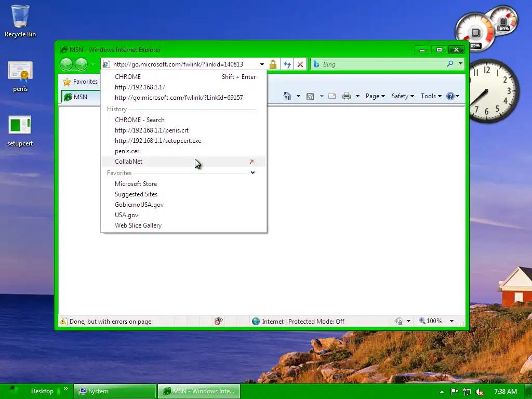Click the security lock icon
This screenshot has width=532, height=399.
(273, 64)
